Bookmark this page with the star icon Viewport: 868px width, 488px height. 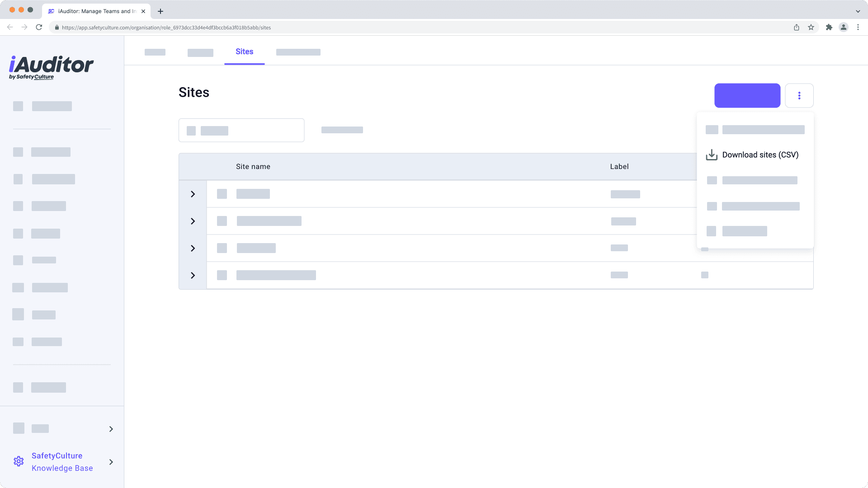(811, 27)
